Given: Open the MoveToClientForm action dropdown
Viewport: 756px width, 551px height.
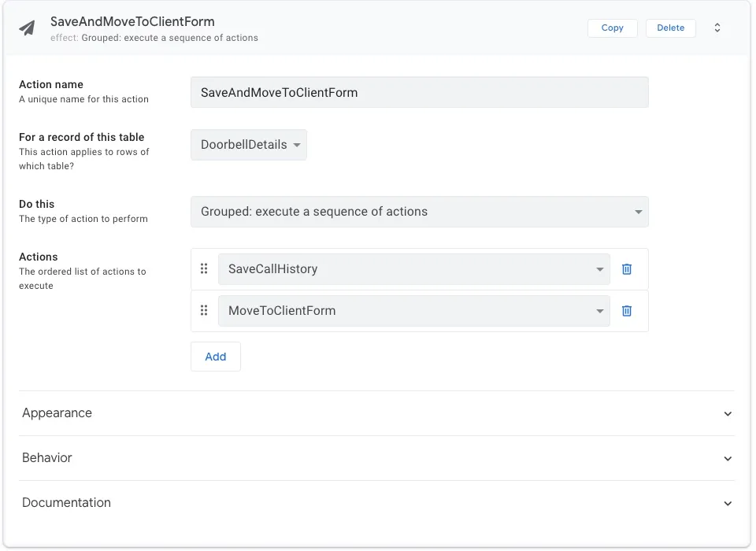Looking at the screenshot, I should pos(413,311).
